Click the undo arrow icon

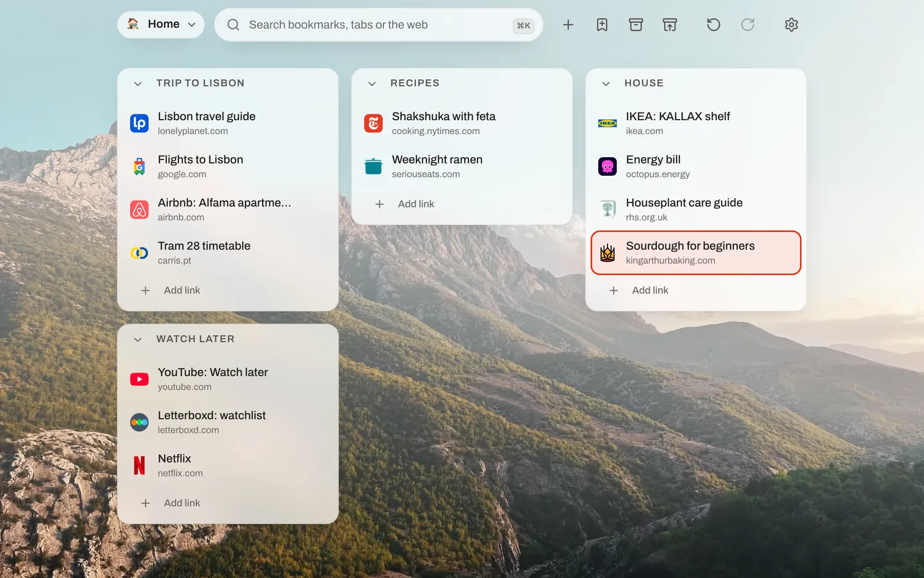[714, 25]
